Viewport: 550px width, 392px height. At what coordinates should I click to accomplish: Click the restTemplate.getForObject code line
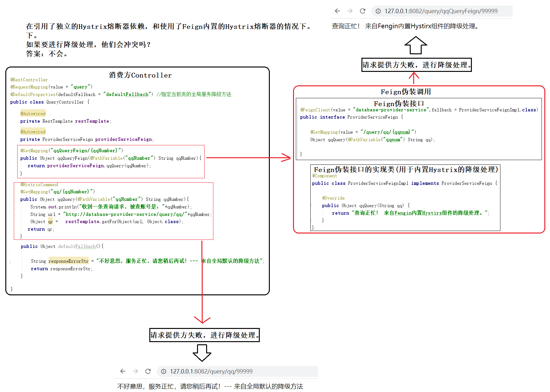tap(107, 222)
